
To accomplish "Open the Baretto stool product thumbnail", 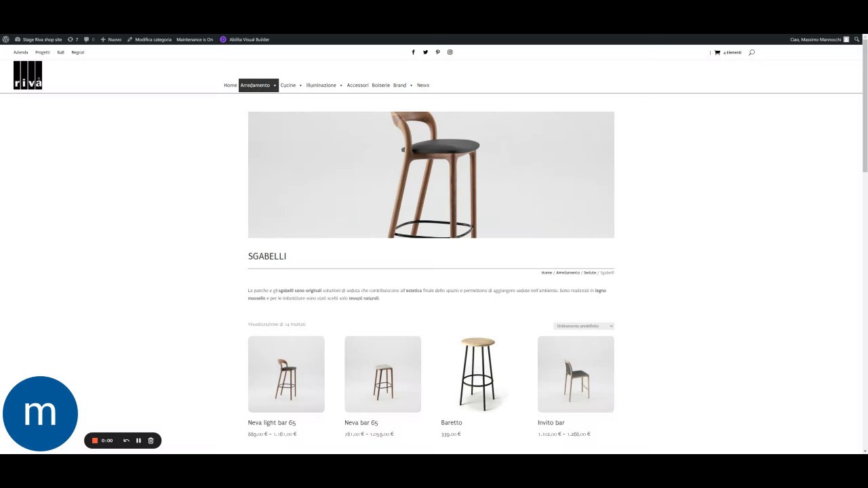I will [x=479, y=374].
